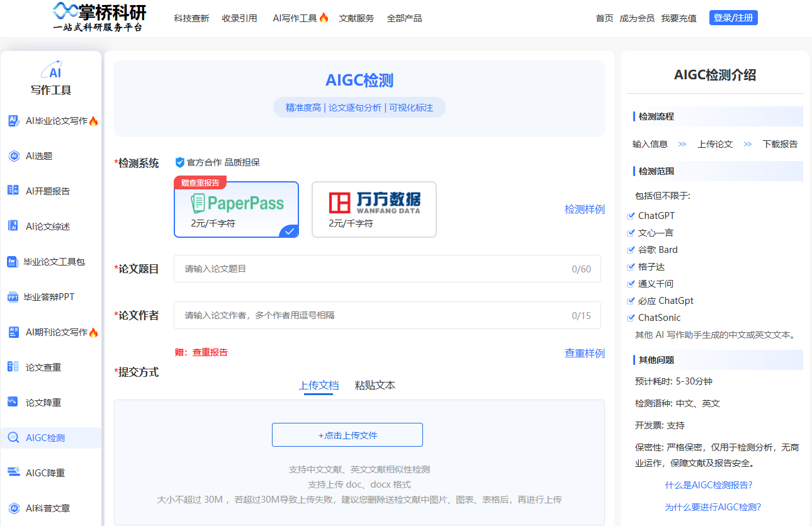Click the flame icon beside AI写作工具
812x526 pixels.
[x=324, y=18]
